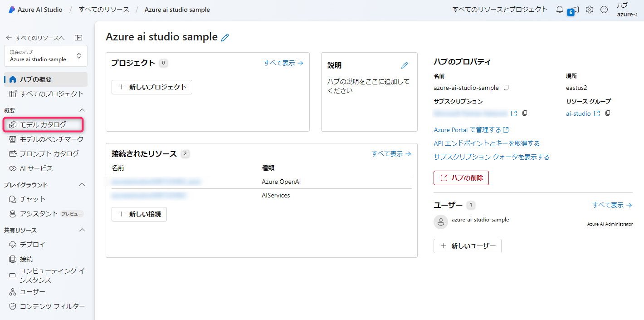
Task: Open モデル カタログ in sidebar
Action: tap(43, 124)
